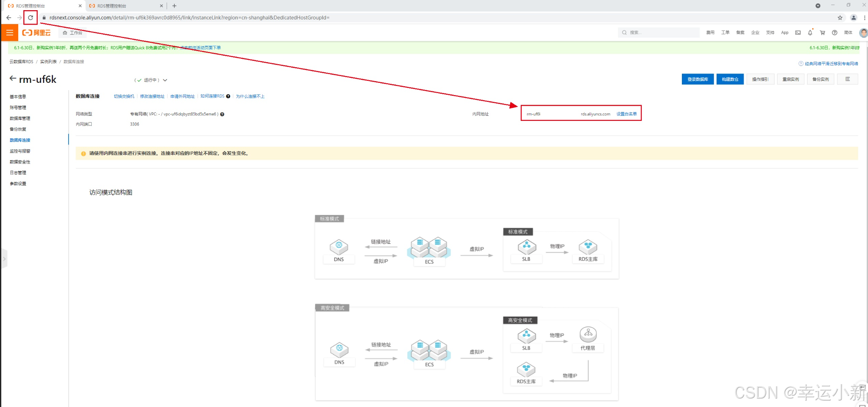Click the 切换交换机 link
Screen dimensions: 868x407
(x=124, y=96)
